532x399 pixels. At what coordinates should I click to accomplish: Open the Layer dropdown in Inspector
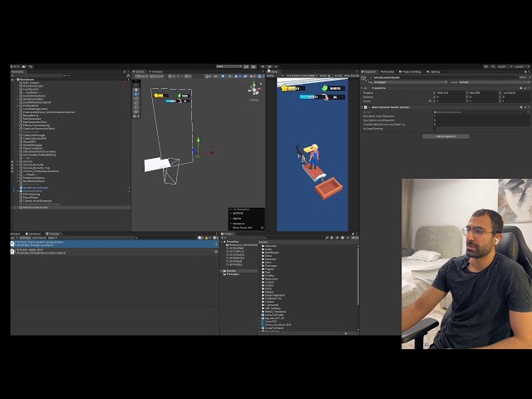click(x=494, y=82)
